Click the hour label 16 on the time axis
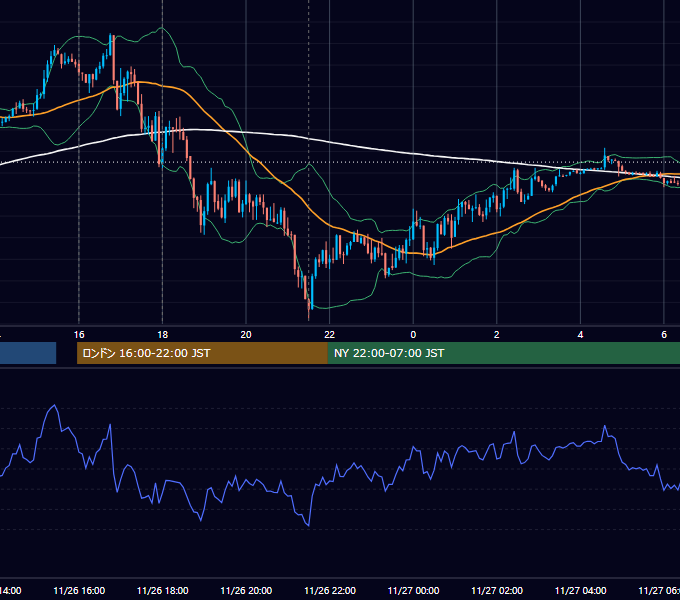Viewport: 680px width, 600px height. (x=79, y=334)
